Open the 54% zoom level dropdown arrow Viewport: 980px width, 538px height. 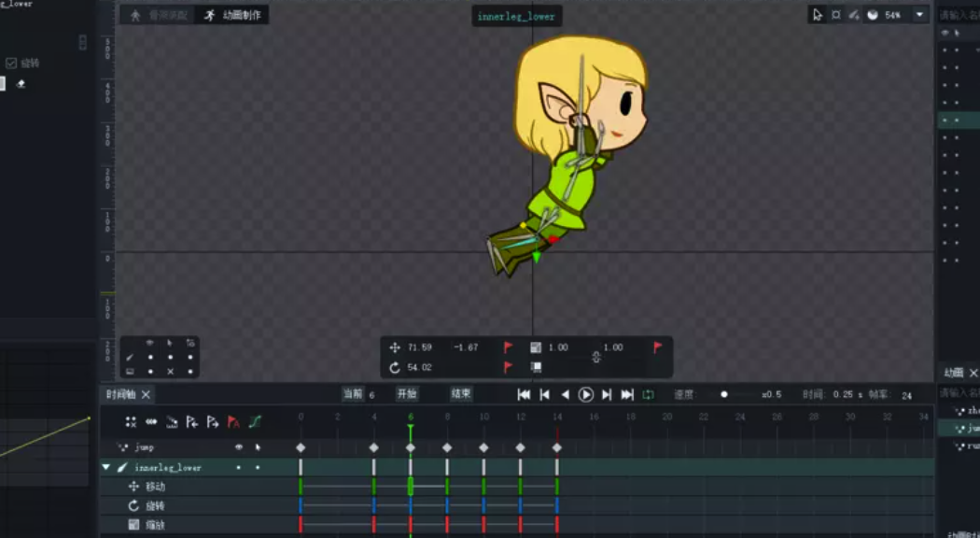point(920,14)
